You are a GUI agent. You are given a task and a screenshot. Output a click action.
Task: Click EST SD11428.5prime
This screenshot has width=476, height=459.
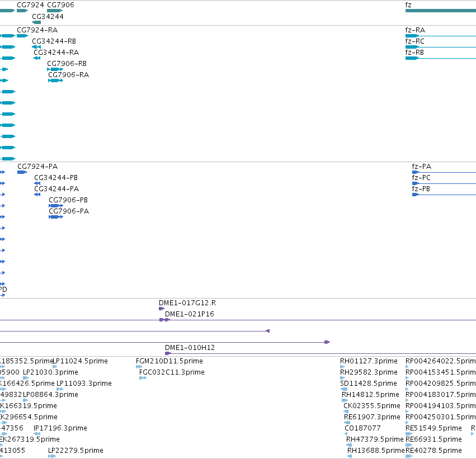pyautogui.click(x=369, y=384)
